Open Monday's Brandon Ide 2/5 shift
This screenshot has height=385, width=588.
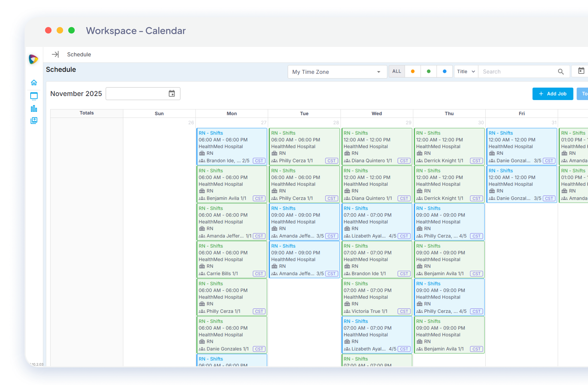coord(232,147)
